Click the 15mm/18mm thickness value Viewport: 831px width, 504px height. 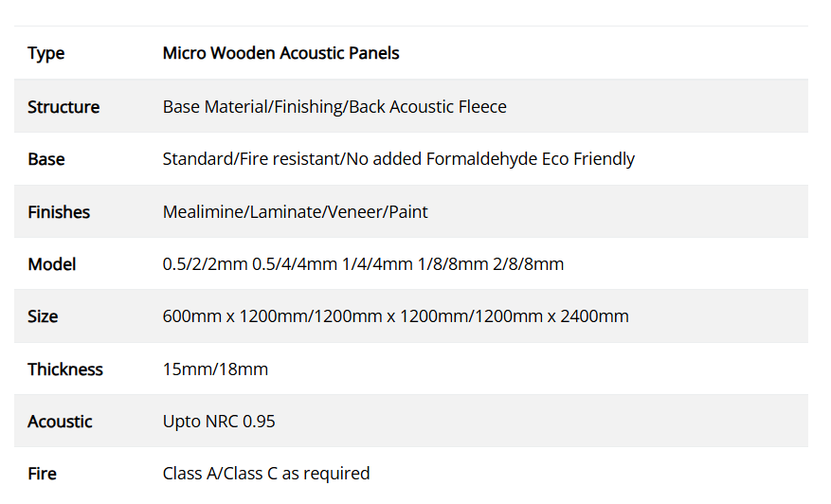pyautogui.click(x=215, y=369)
